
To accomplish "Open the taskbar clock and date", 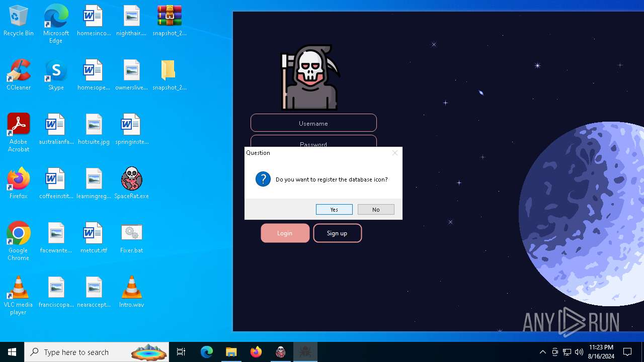I will (x=601, y=352).
